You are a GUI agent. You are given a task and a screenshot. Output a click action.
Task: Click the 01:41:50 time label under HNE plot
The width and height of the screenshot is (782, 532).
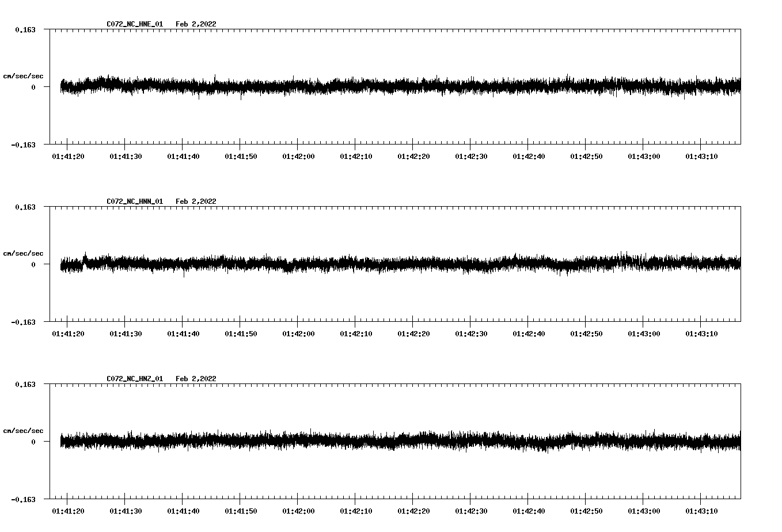[x=241, y=157]
